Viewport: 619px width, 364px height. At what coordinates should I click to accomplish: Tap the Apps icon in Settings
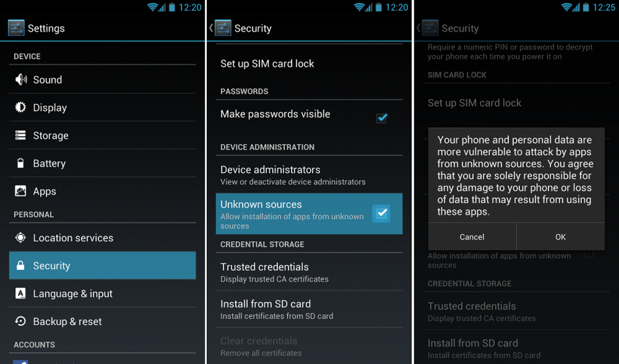point(21,191)
